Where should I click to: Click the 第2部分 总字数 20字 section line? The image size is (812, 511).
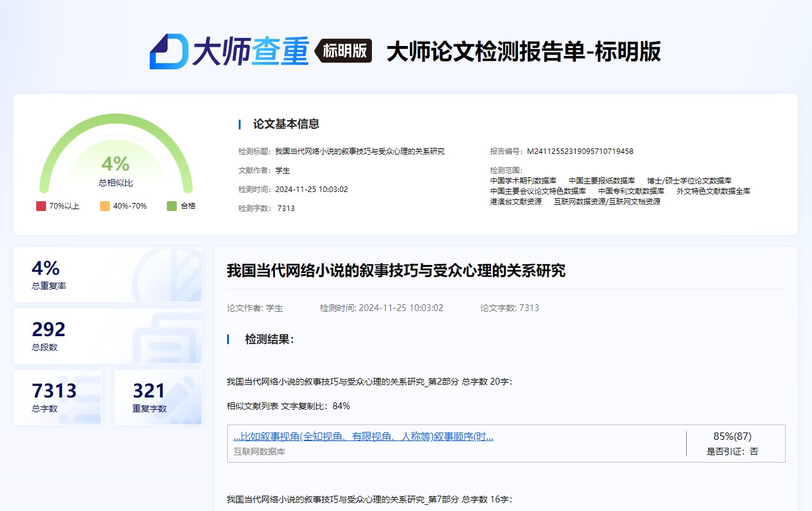pyautogui.click(x=369, y=382)
